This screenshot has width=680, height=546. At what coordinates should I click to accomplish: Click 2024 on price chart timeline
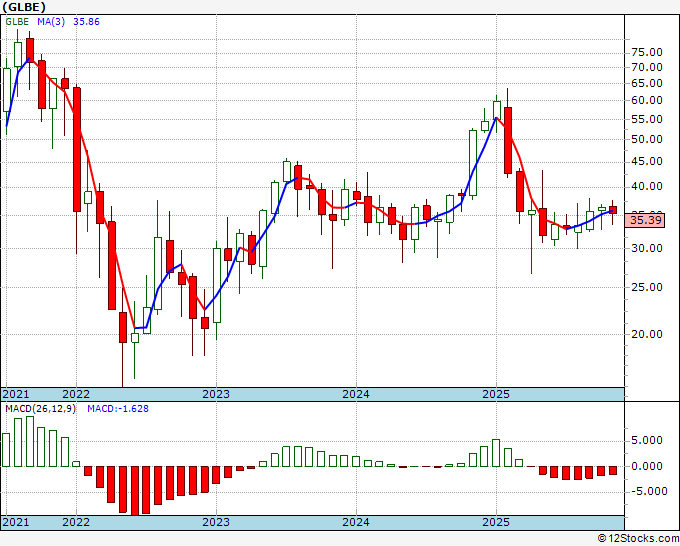tap(356, 394)
